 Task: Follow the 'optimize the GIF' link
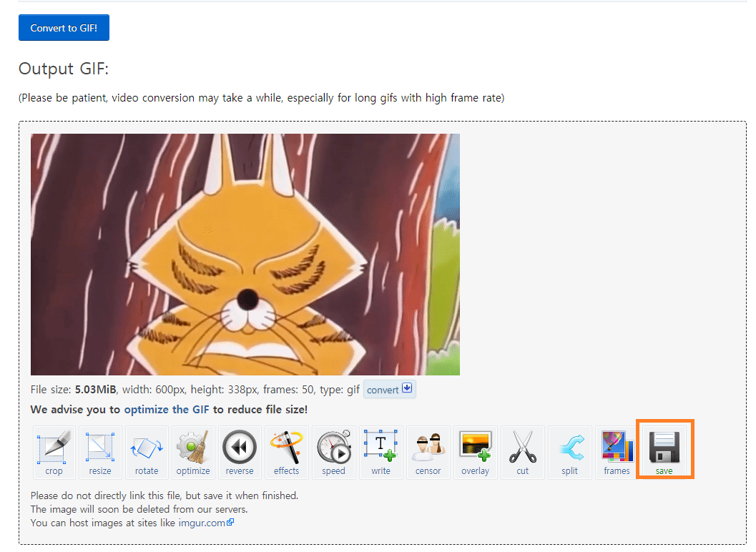pos(167,409)
